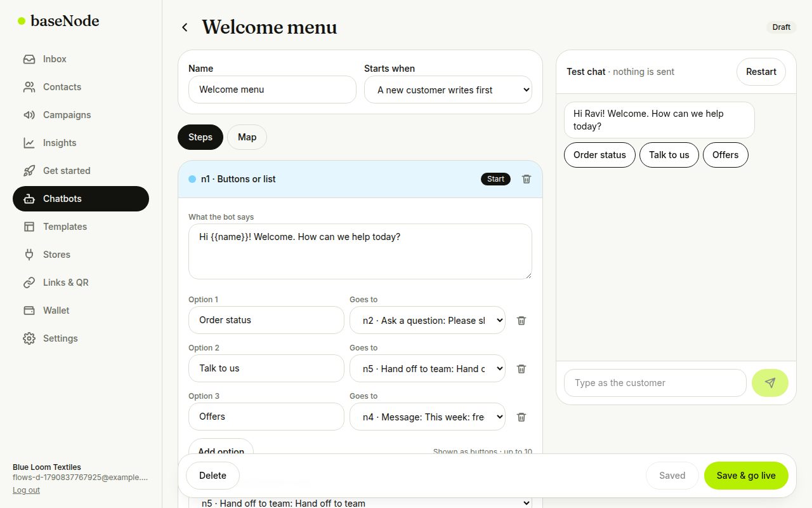
Task: Open the Inbox sidebar icon
Action: (29, 59)
